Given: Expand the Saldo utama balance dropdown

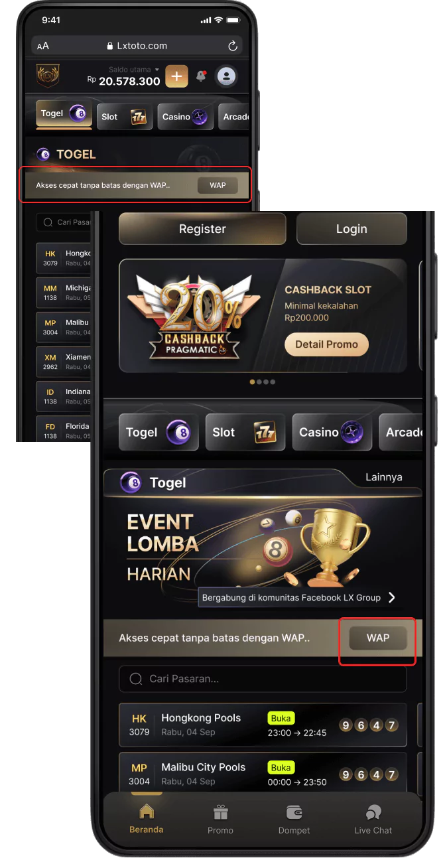Looking at the screenshot, I should click(x=135, y=69).
